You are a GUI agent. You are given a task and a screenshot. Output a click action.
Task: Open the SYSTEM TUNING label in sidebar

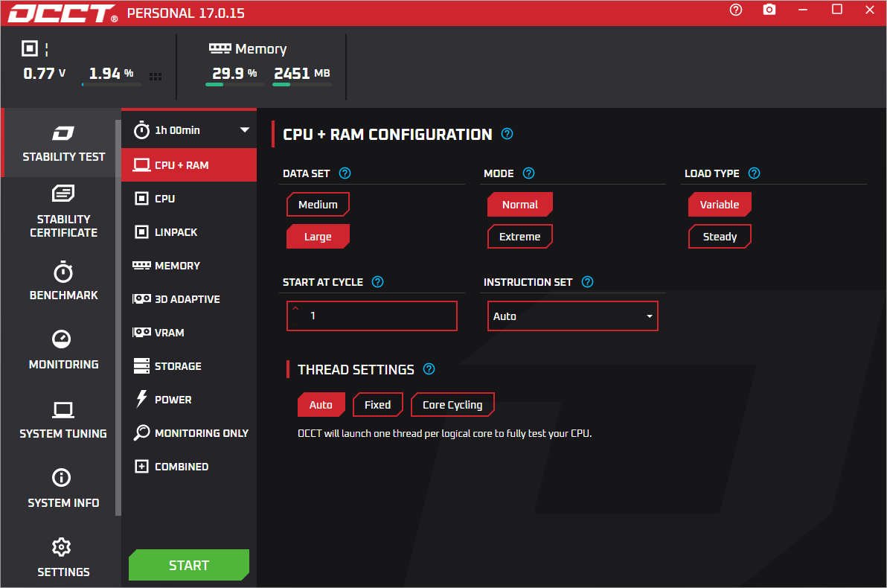(63, 433)
